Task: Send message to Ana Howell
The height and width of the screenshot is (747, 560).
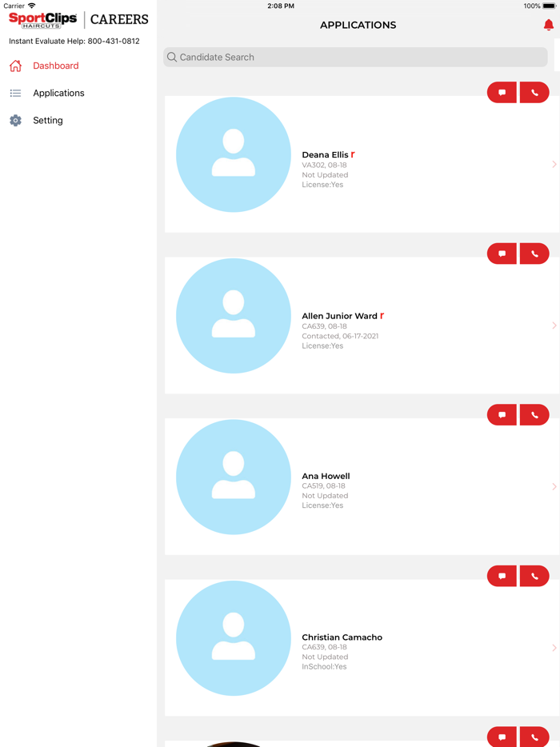Action: click(x=502, y=414)
